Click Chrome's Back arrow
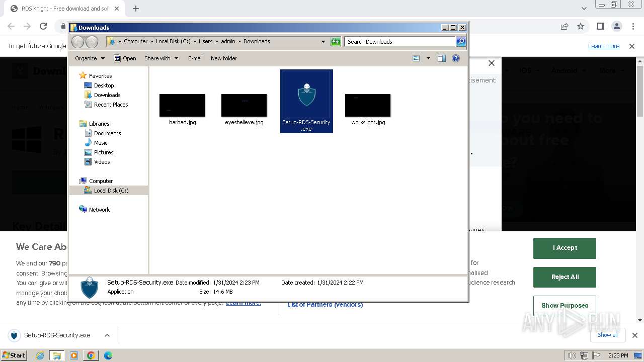The height and width of the screenshot is (362, 644). (x=11, y=26)
